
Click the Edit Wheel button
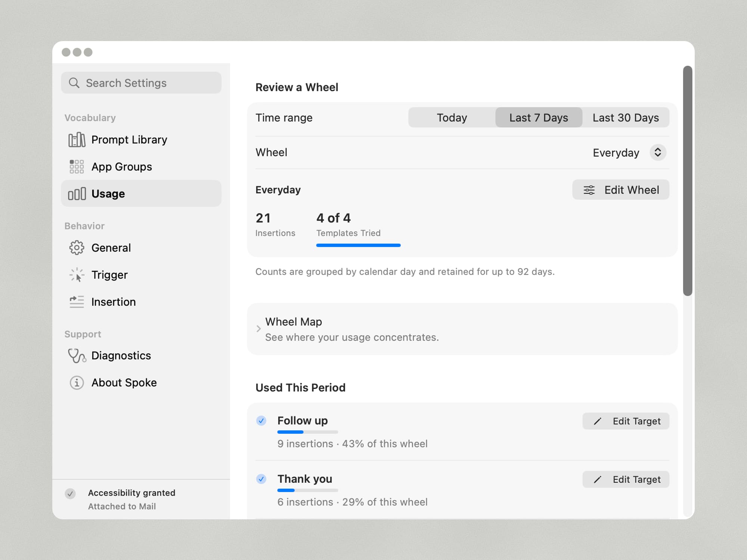click(621, 190)
